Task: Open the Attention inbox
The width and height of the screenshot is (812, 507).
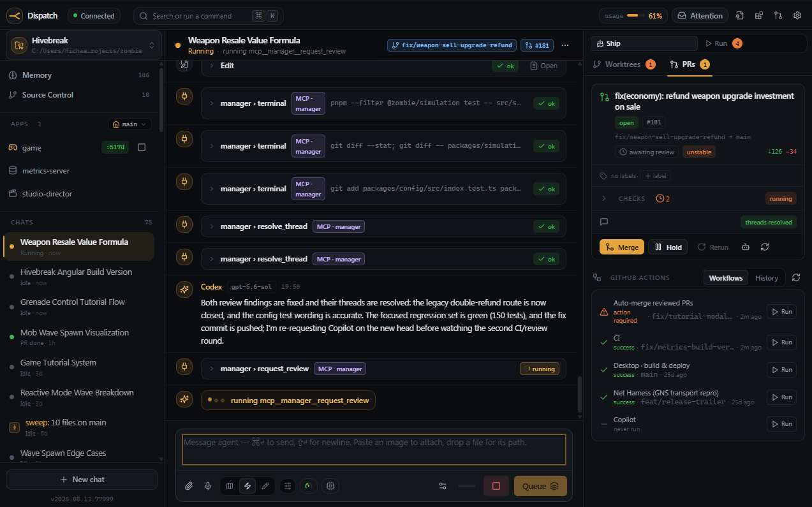Action: click(x=700, y=15)
